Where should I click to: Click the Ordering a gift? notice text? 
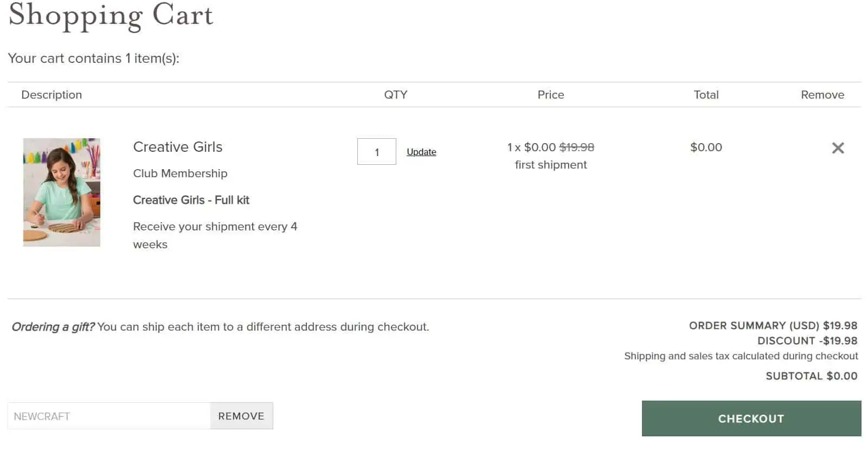tap(220, 327)
